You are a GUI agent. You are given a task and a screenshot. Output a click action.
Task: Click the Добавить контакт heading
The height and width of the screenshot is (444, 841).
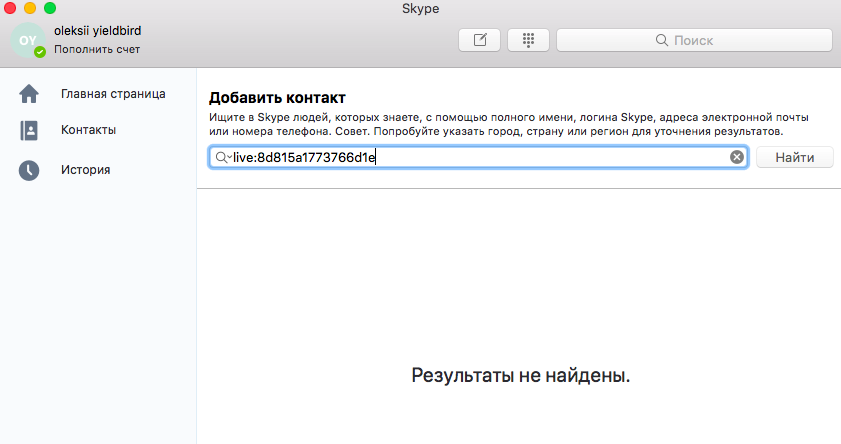coord(277,98)
